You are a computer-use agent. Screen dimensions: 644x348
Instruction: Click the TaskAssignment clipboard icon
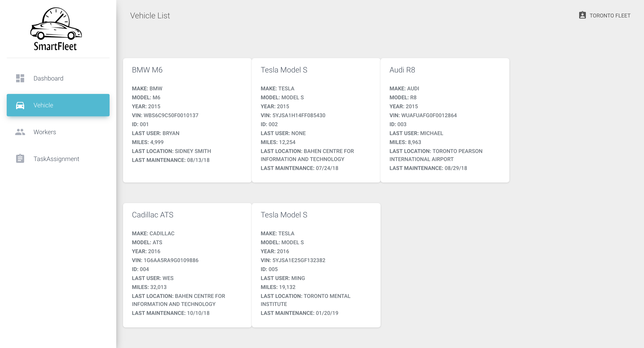point(20,159)
